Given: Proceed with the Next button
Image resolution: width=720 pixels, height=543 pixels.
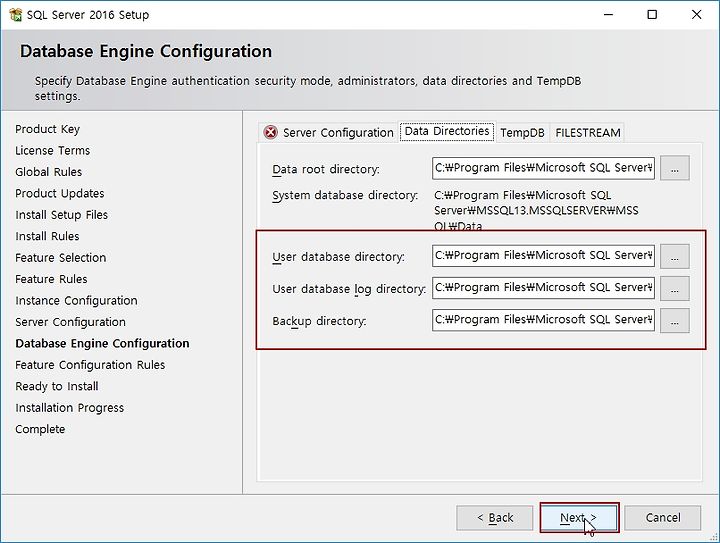Looking at the screenshot, I should 579,518.
